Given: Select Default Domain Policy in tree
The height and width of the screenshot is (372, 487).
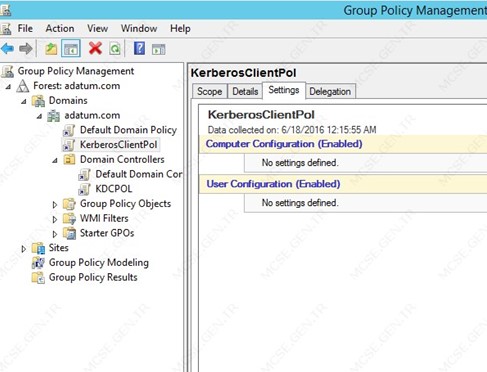Looking at the screenshot, I should tap(128, 130).
